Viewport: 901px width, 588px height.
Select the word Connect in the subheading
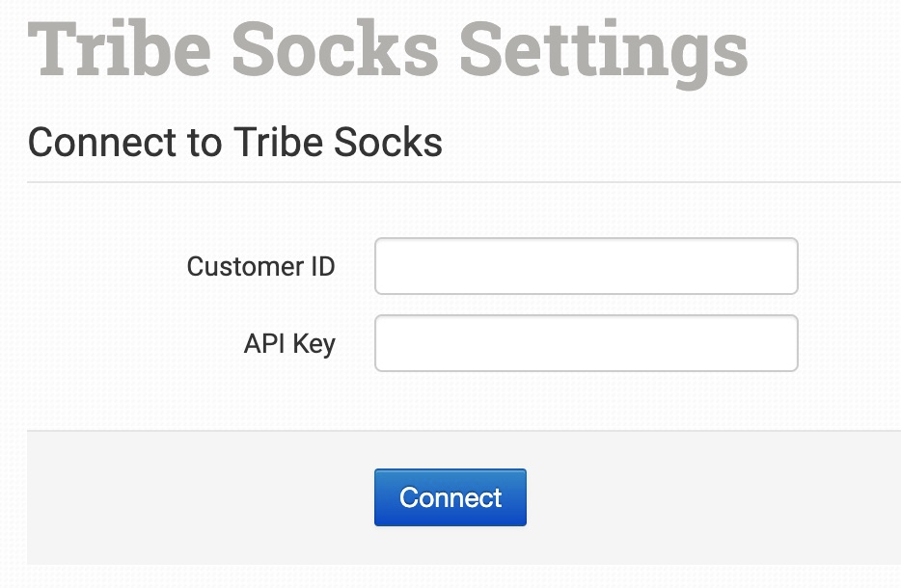(x=96, y=143)
